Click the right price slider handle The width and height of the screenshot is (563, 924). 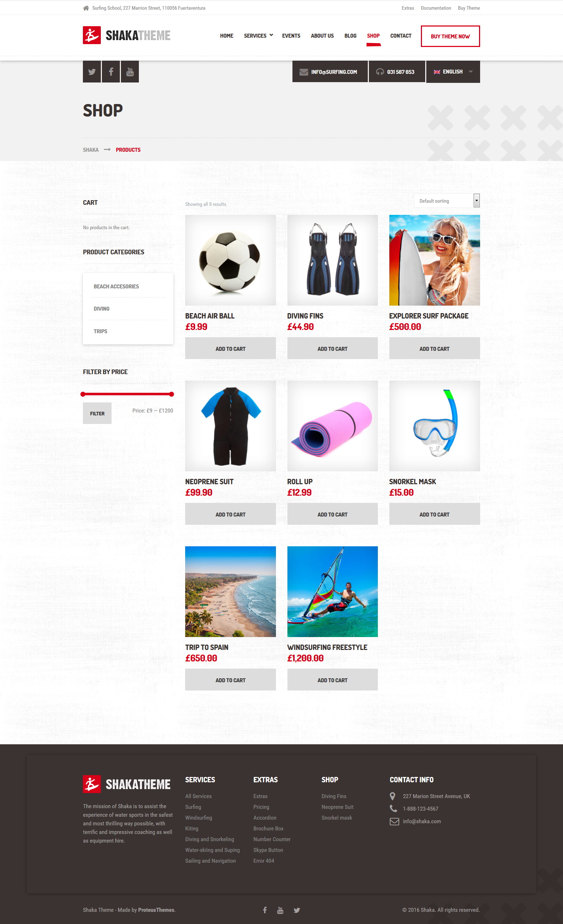coord(172,394)
